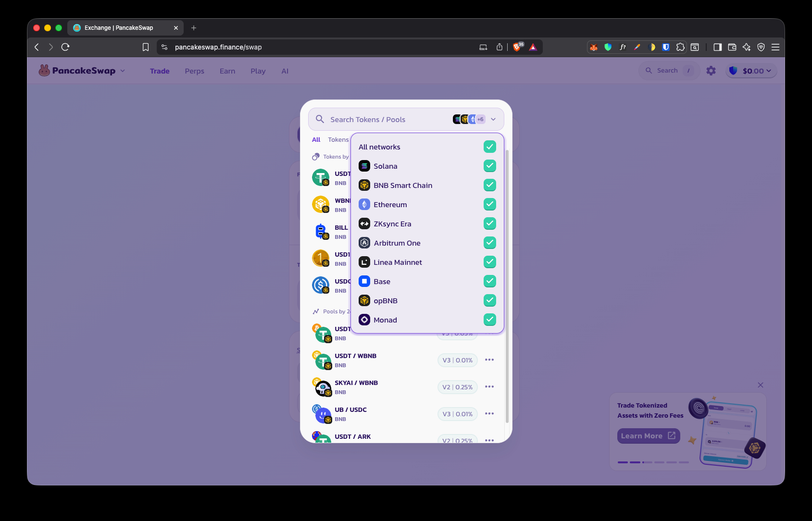Select the V3 0.01% UB / USDC badge
The image size is (812, 521).
458,414
